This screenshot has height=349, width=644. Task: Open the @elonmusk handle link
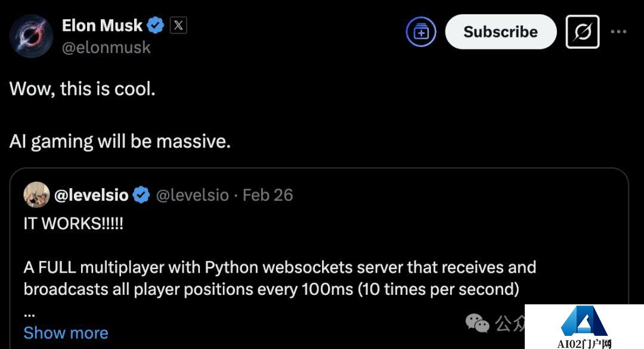(x=106, y=48)
